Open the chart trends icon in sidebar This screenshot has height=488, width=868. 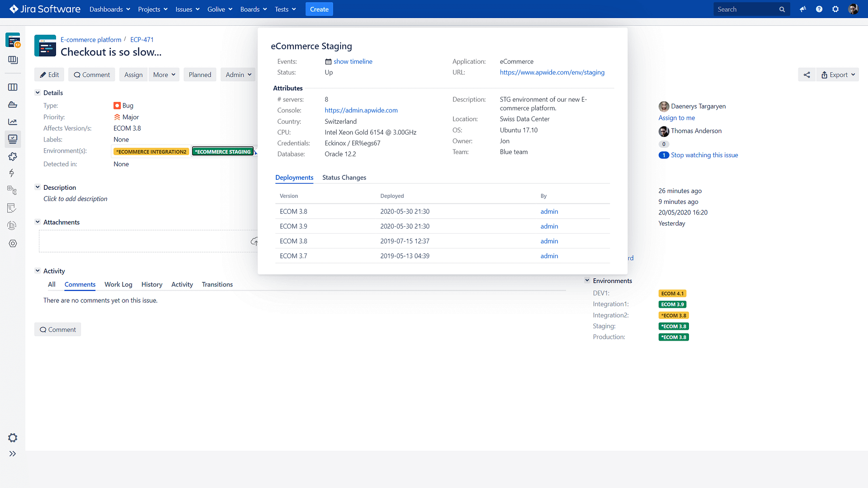click(13, 122)
